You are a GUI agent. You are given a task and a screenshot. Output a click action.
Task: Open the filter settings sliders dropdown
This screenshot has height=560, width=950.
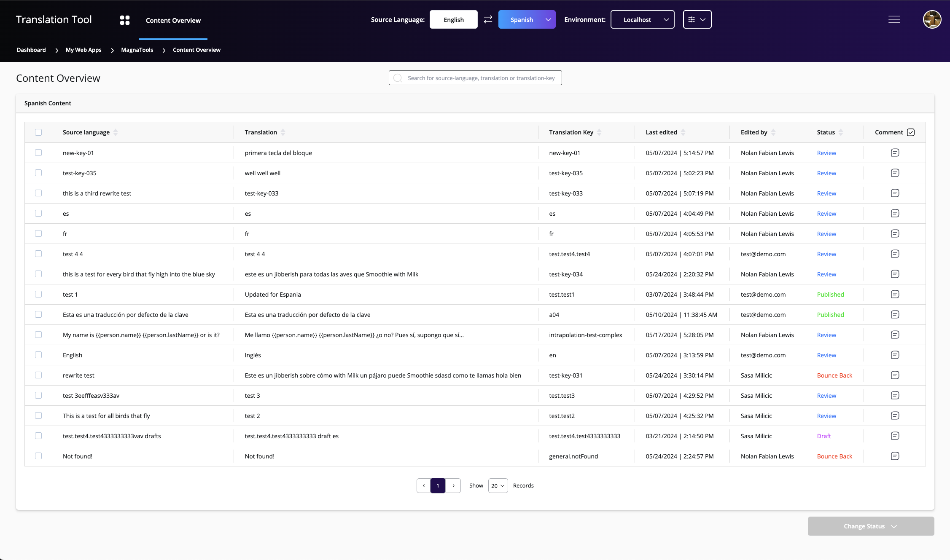pos(697,19)
